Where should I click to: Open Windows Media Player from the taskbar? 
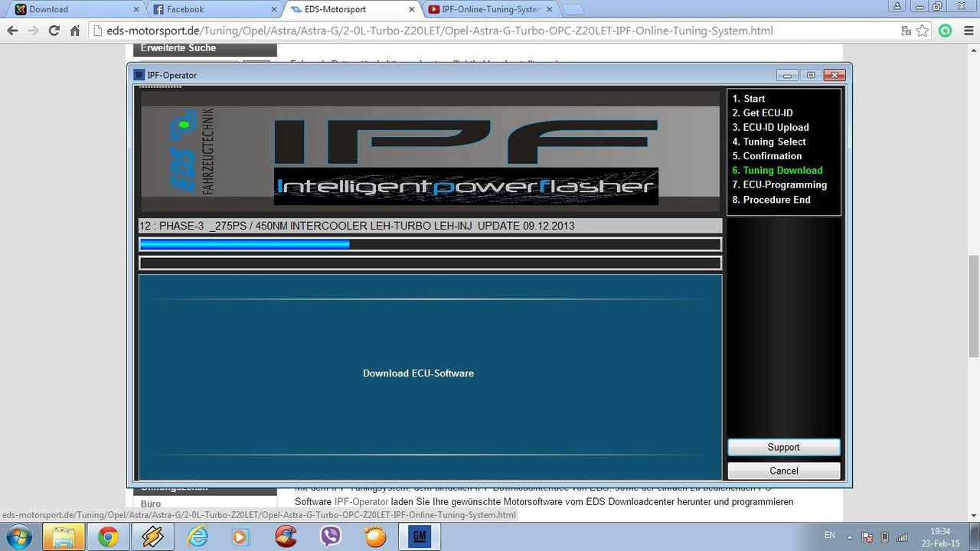[x=240, y=537]
